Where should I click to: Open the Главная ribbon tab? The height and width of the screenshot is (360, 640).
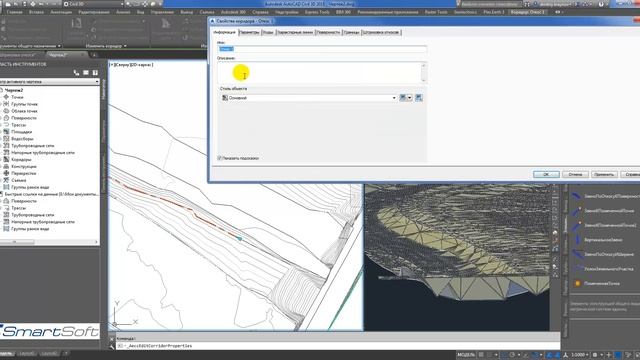tap(15, 12)
